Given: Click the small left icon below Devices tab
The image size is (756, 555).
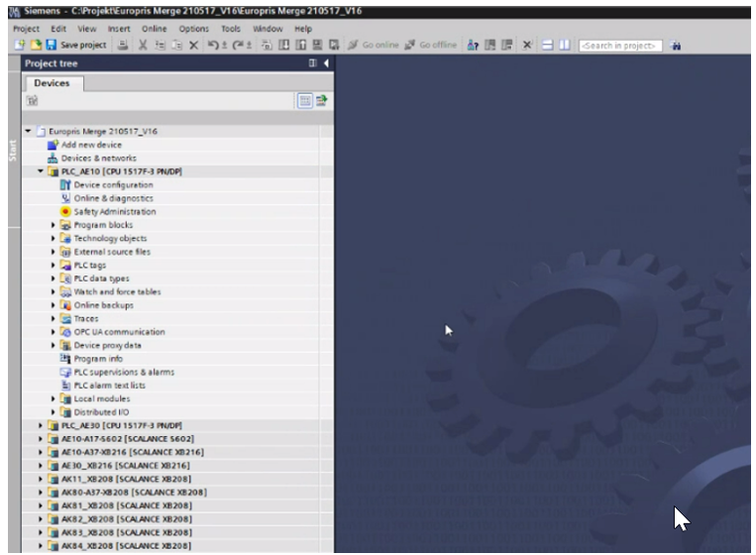Looking at the screenshot, I should tap(33, 100).
